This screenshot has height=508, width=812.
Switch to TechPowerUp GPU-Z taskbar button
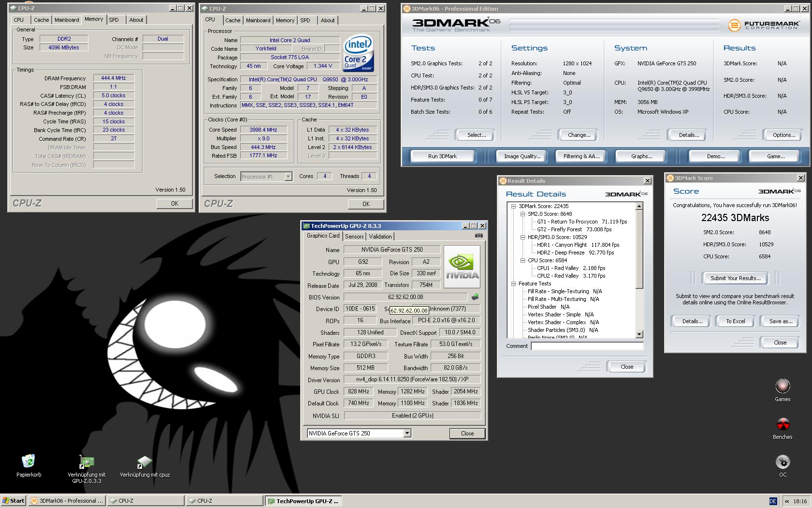pos(304,501)
